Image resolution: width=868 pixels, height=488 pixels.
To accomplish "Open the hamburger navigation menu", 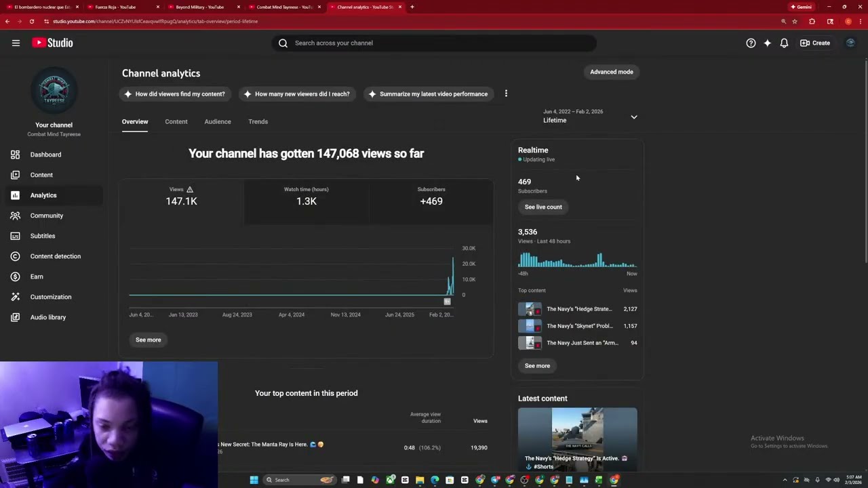I will click(16, 43).
